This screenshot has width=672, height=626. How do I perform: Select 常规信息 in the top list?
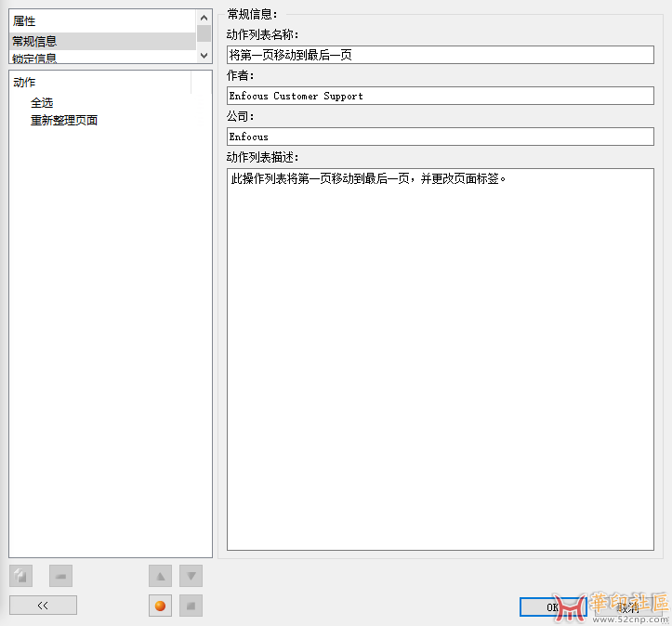click(x=34, y=41)
